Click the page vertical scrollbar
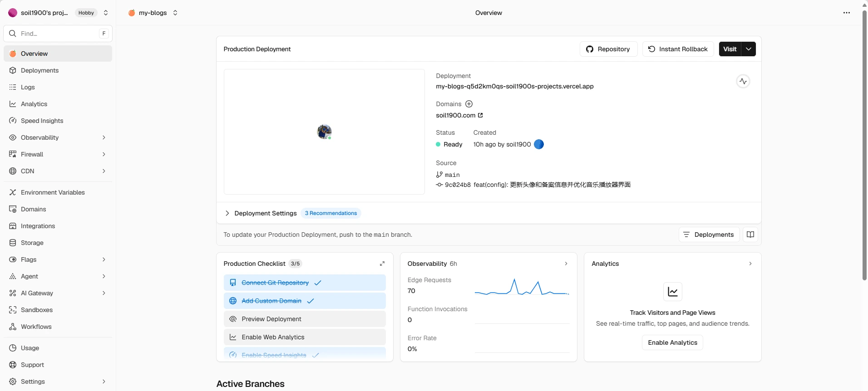The width and height of the screenshot is (868, 391). point(864,145)
